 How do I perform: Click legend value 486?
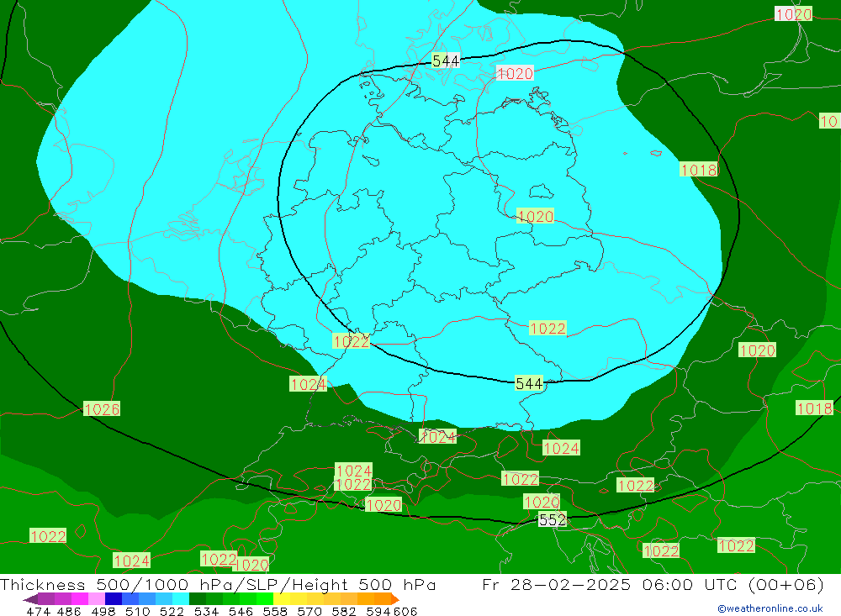(69, 611)
